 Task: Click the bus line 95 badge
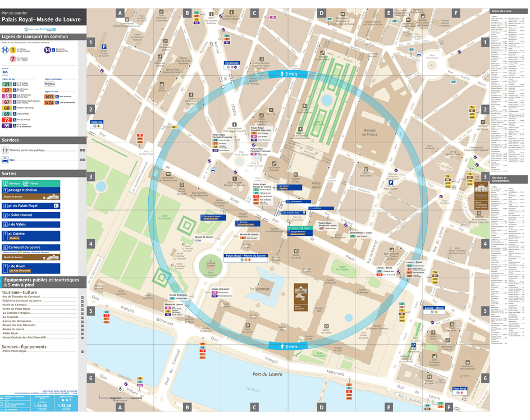pyautogui.click(x=6, y=126)
